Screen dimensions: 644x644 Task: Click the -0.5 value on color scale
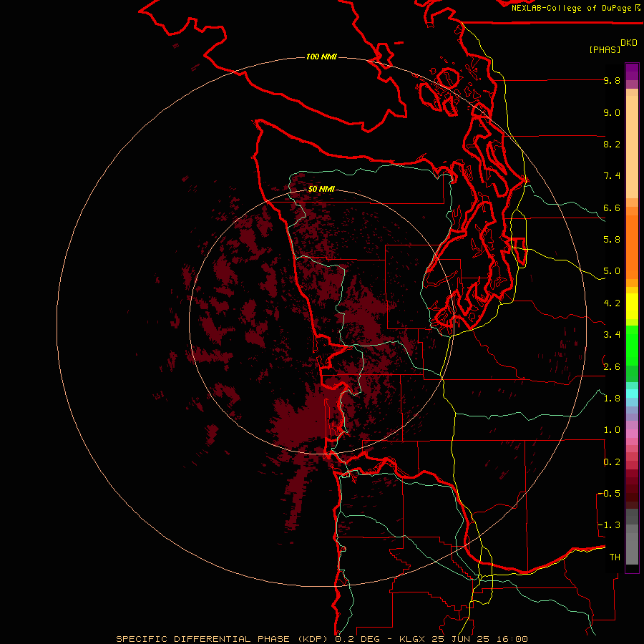click(x=609, y=494)
